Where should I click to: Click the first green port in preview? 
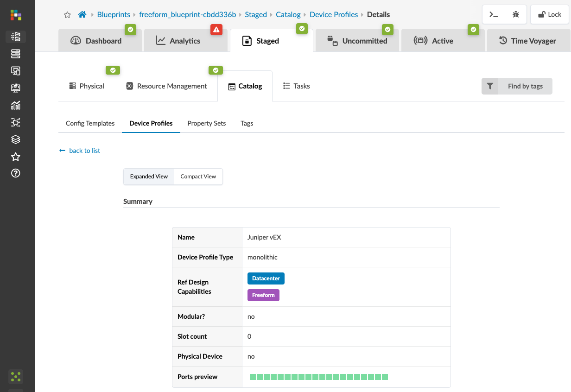click(x=253, y=377)
